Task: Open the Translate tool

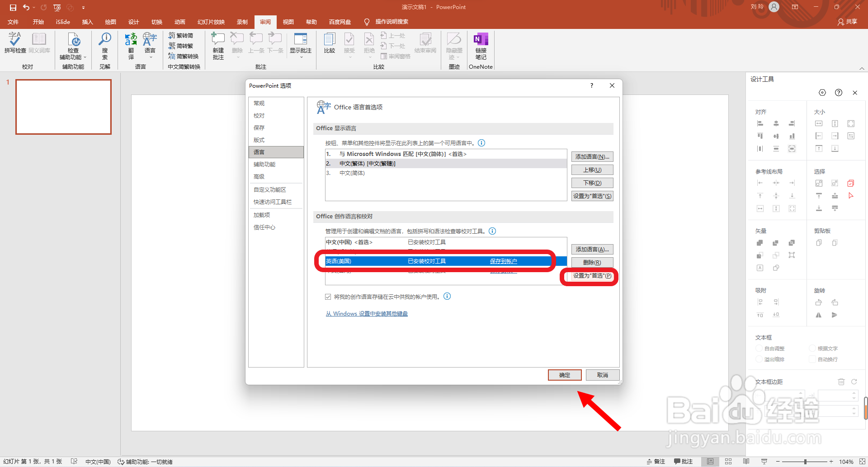Action: (x=131, y=46)
